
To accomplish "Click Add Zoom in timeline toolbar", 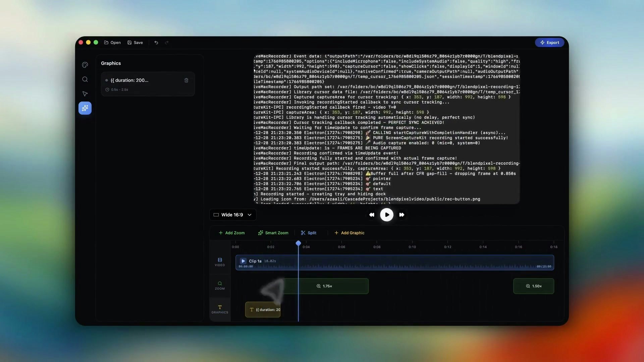I will coord(232,233).
